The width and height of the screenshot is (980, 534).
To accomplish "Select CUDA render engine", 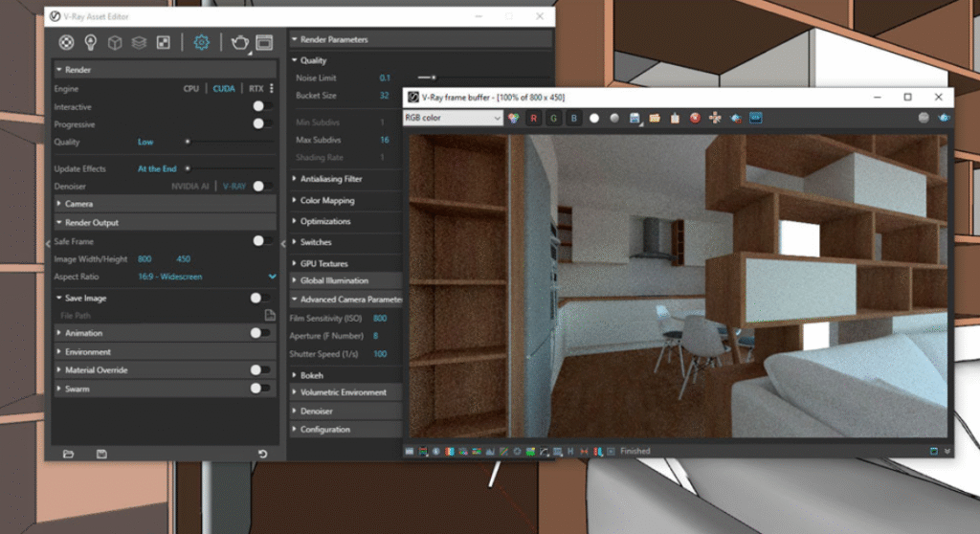I will [x=224, y=89].
